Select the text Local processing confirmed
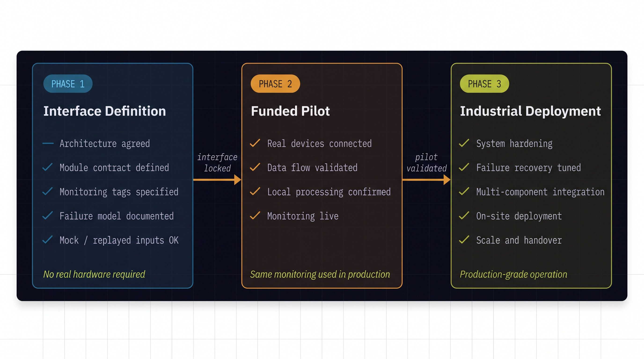Image resolution: width=644 pixels, height=359 pixels. [x=329, y=192]
